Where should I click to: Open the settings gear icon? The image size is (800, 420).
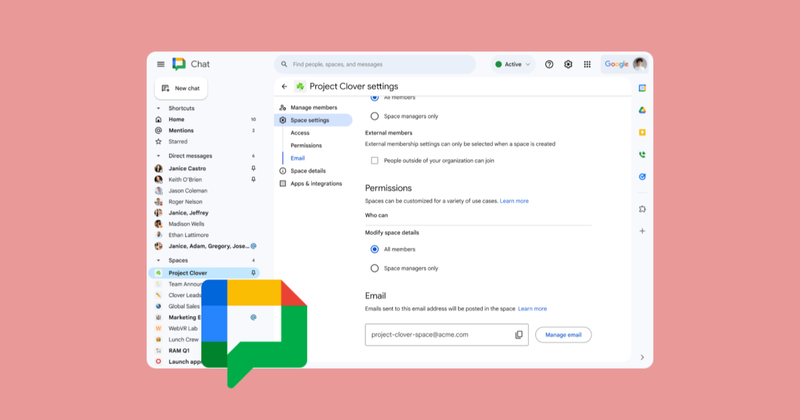click(x=568, y=64)
